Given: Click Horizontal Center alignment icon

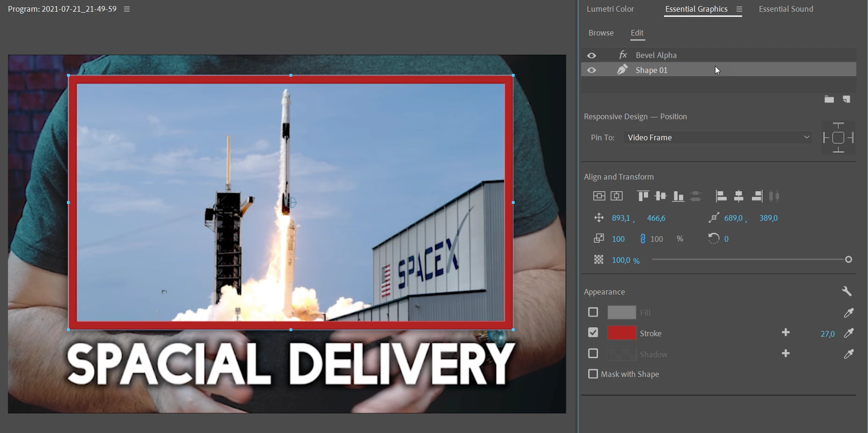Looking at the screenshot, I should tap(617, 196).
